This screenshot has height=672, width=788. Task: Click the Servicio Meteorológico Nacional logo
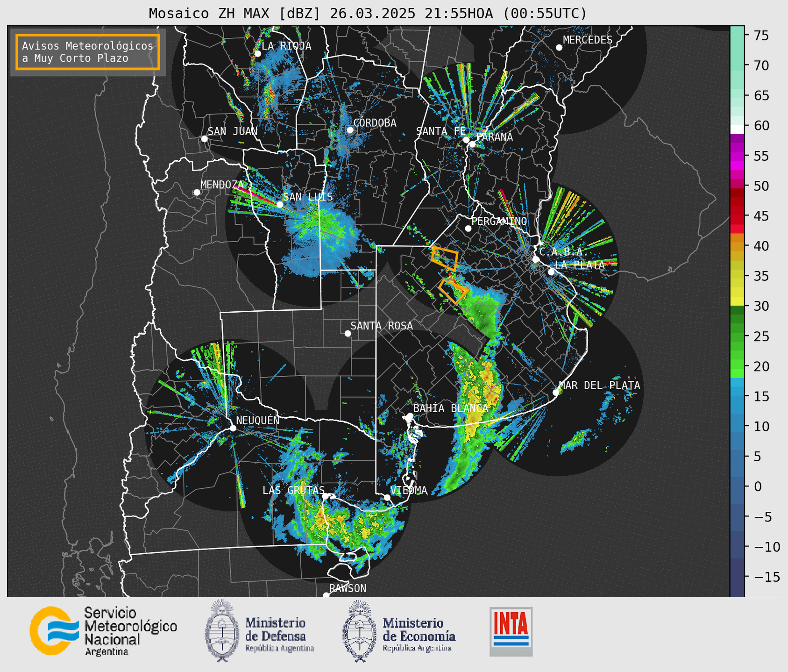pyautogui.click(x=54, y=630)
